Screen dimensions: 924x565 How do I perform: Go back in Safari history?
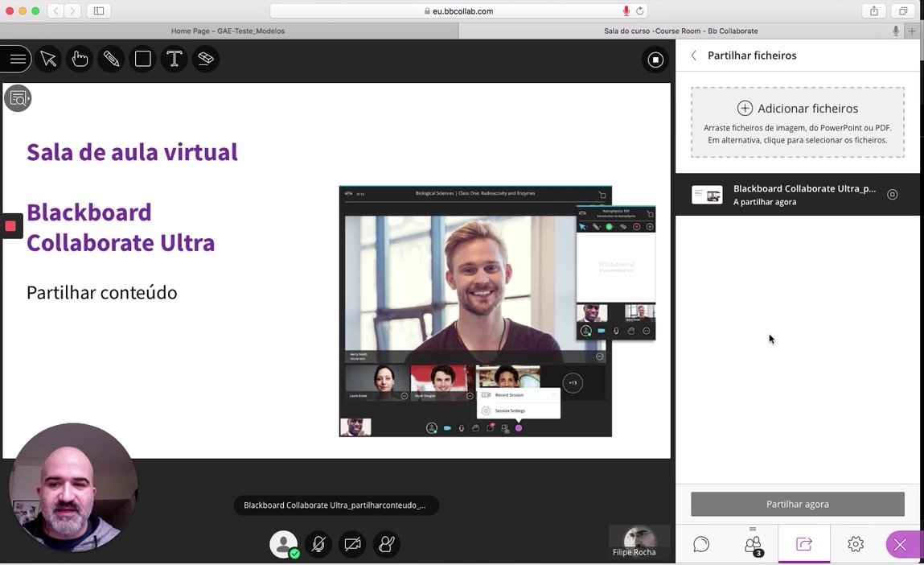pos(55,11)
